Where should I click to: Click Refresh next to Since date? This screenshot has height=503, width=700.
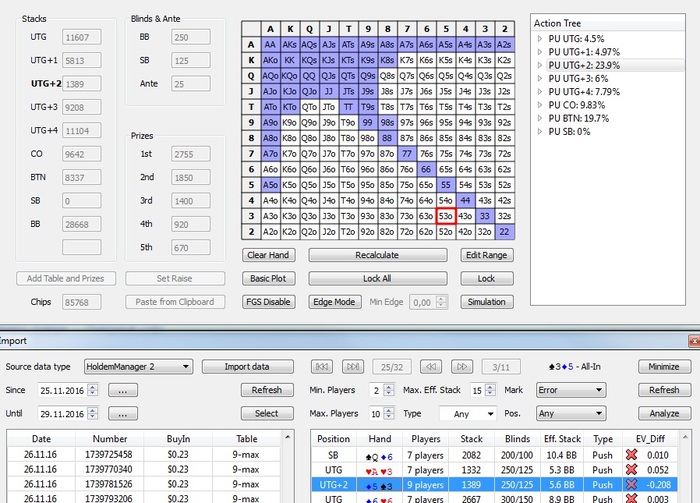pyautogui.click(x=267, y=390)
